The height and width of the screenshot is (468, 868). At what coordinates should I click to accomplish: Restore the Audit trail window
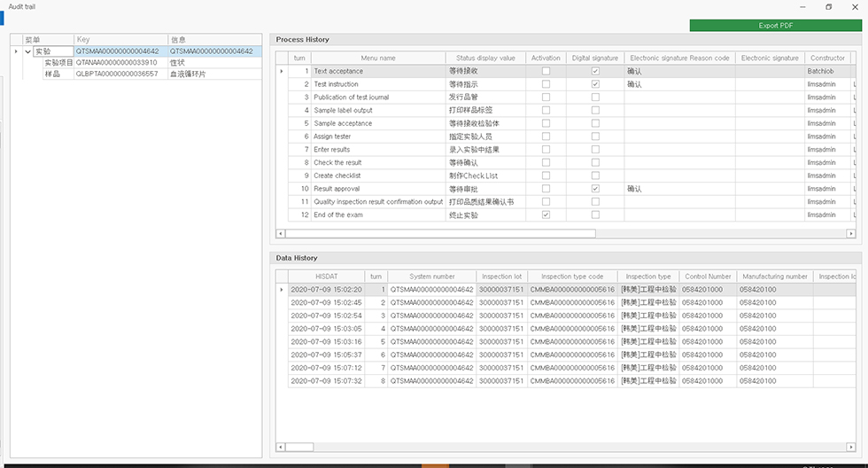pos(828,6)
